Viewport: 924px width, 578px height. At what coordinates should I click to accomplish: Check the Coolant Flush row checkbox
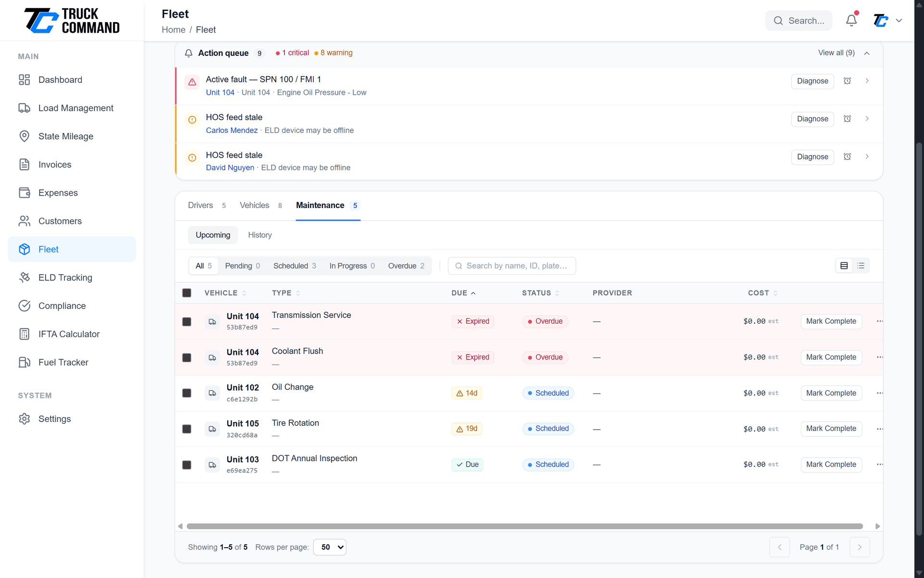[x=187, y=357]
